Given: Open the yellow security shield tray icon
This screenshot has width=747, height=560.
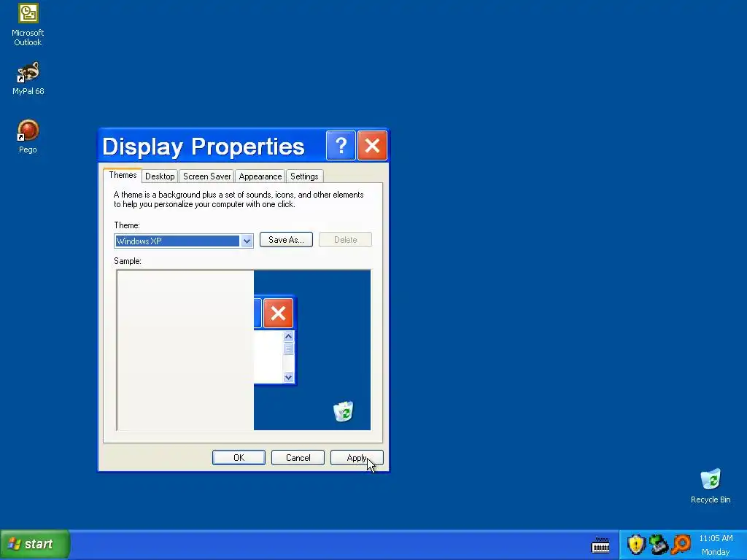Looking at the screenshot, I should 636,545.
